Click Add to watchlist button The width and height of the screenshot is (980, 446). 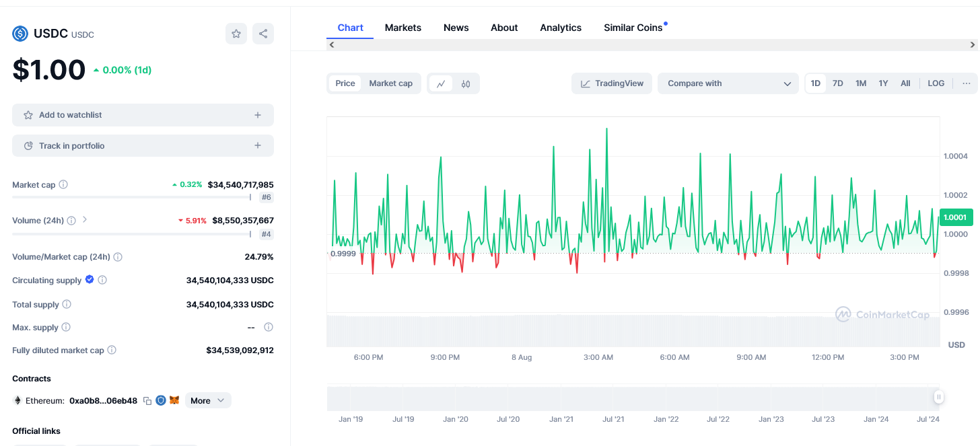[x=143, y=115]
